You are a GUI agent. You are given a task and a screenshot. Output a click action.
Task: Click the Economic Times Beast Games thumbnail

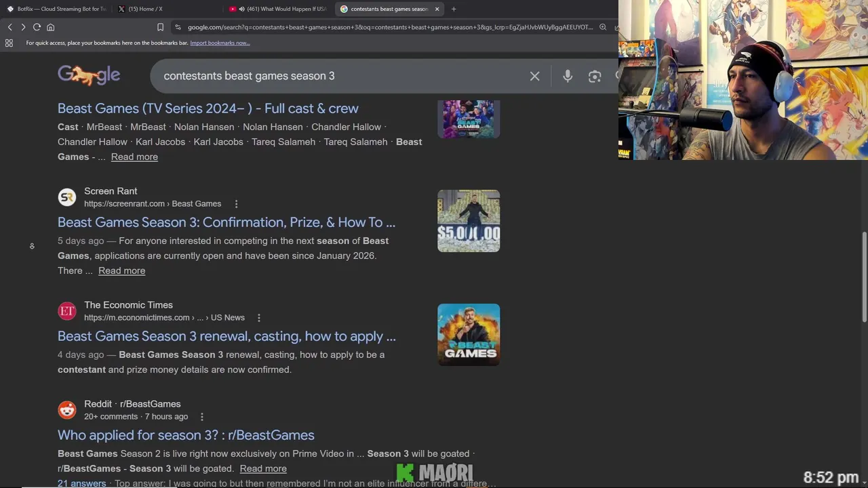click(469, 335)
